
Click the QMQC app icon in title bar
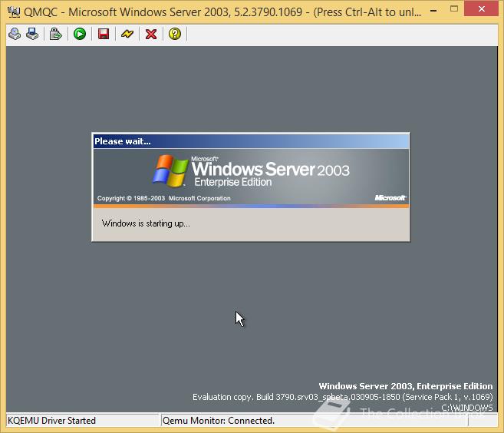tap(14, 12)
